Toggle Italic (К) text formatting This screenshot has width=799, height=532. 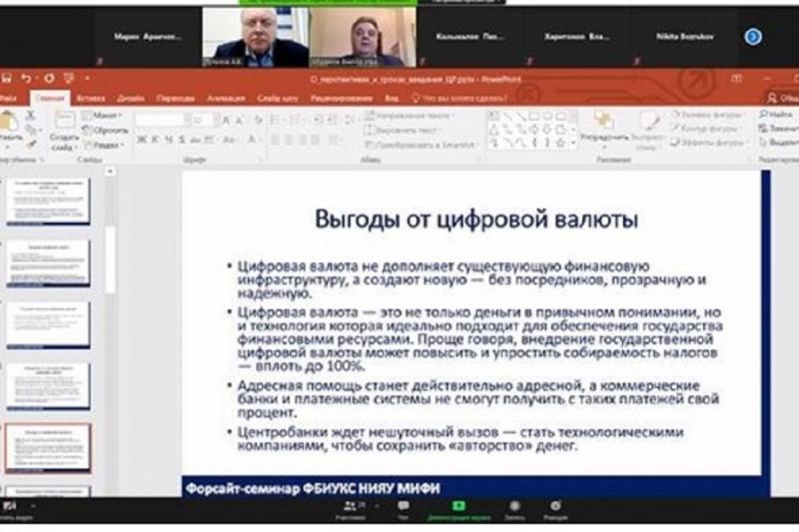(x=155, y=139)
